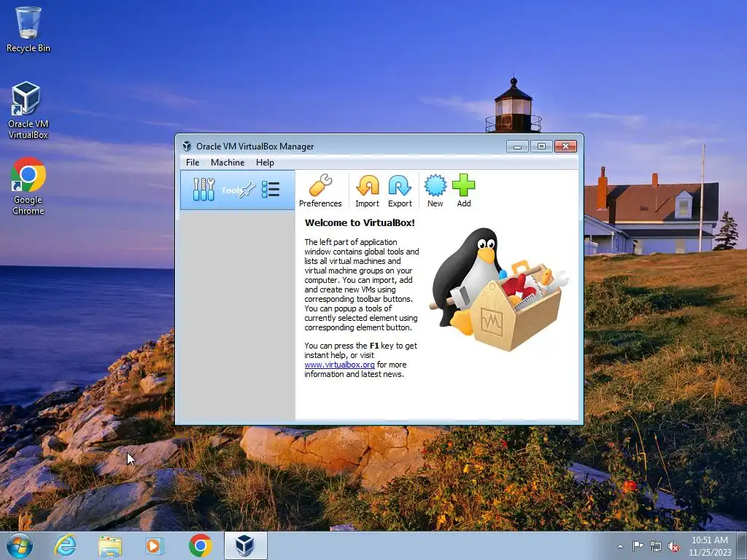Close the VirtualBox Manager window

tap(565, 146)
